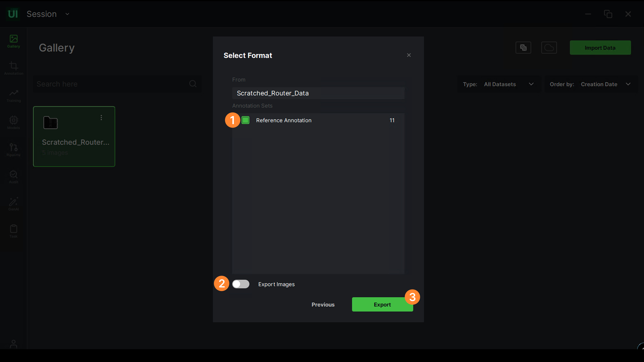Go back with the Previous button
The image size is (644, 362).
(323, 305)
